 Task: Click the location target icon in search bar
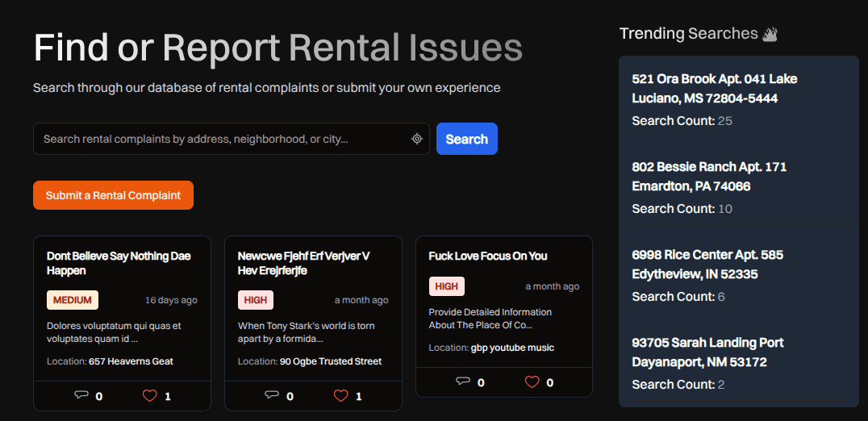point(417,139)
